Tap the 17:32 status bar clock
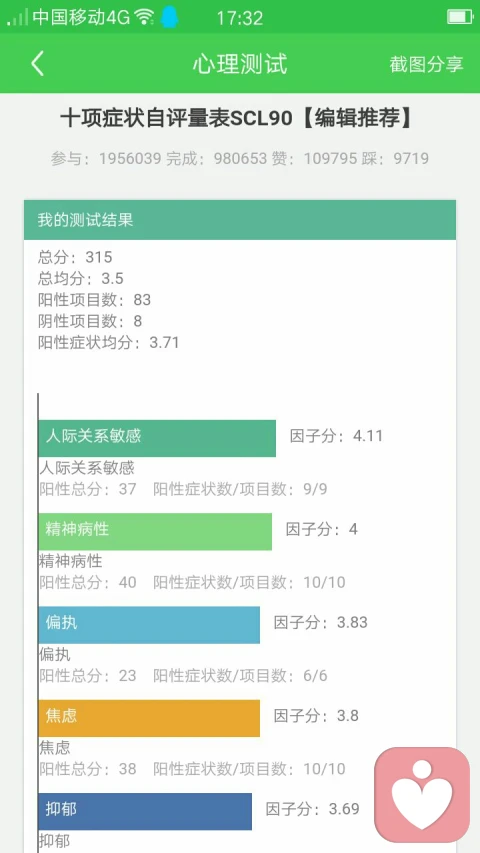480x853 pixels. 240,18
